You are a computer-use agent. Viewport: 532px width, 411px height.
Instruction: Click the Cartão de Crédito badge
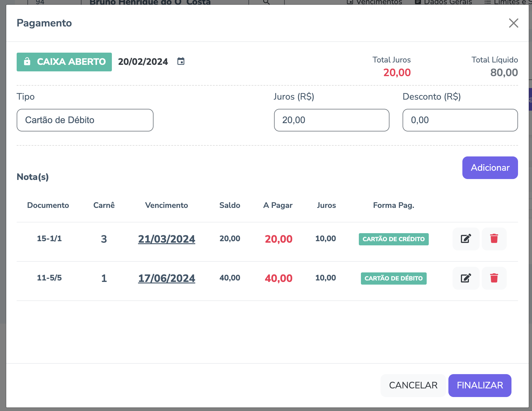tap(393, 239)
